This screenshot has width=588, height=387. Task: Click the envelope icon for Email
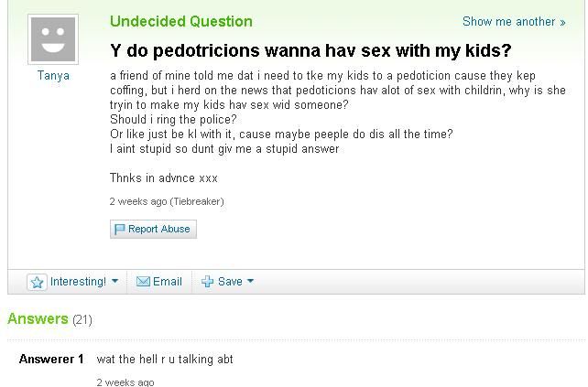(x=143, y=282)
